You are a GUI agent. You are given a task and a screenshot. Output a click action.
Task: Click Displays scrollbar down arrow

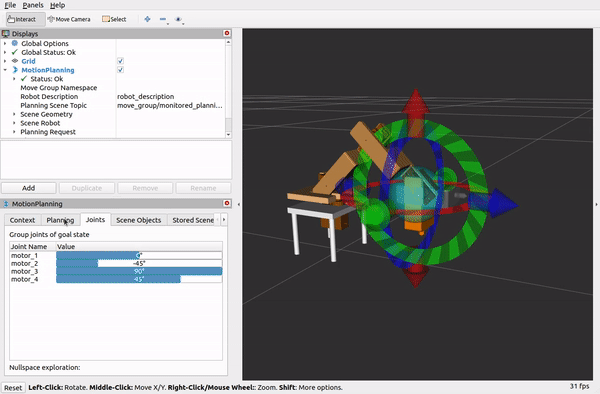click(x=228, y=134)
